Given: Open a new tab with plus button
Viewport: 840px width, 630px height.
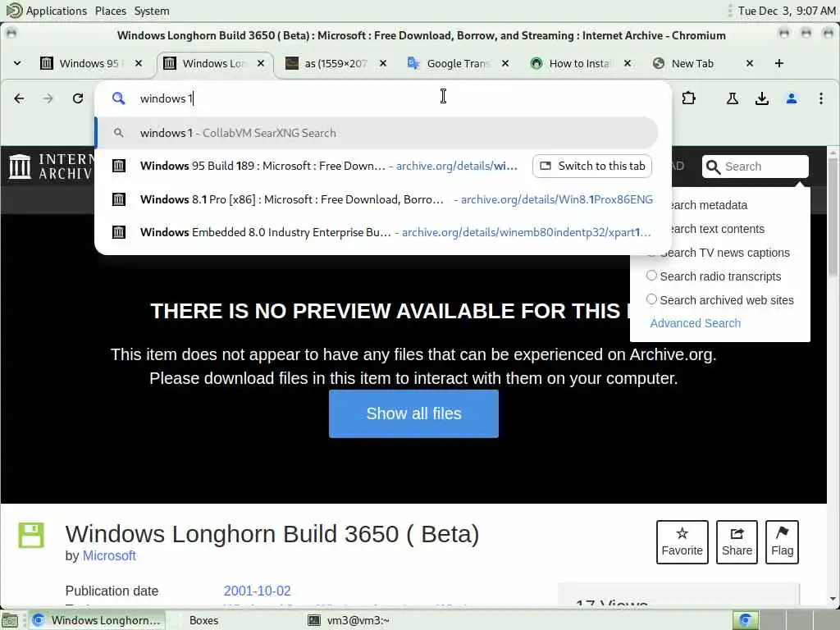Looking at the screenshot, I should click(x=779, y=63).
